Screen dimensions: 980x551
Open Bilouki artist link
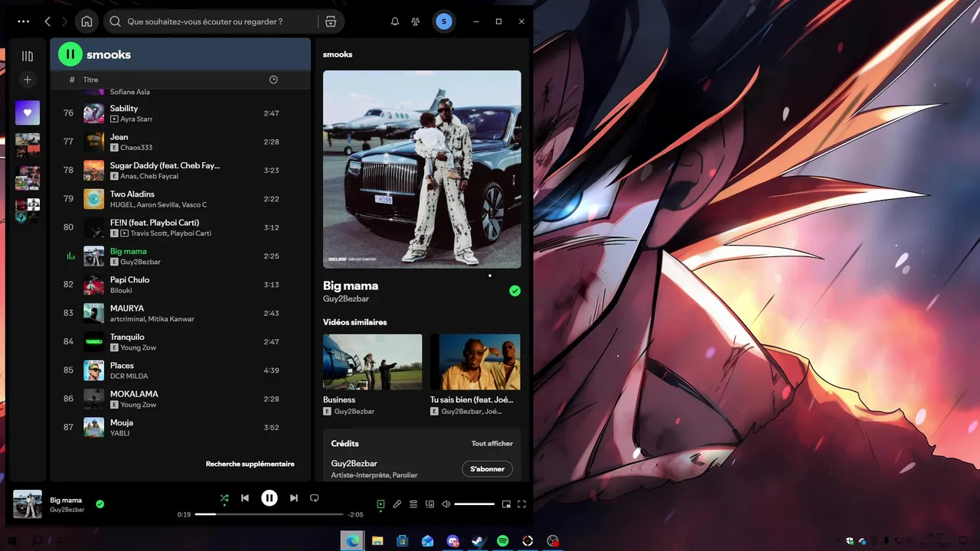pos(121,291)
